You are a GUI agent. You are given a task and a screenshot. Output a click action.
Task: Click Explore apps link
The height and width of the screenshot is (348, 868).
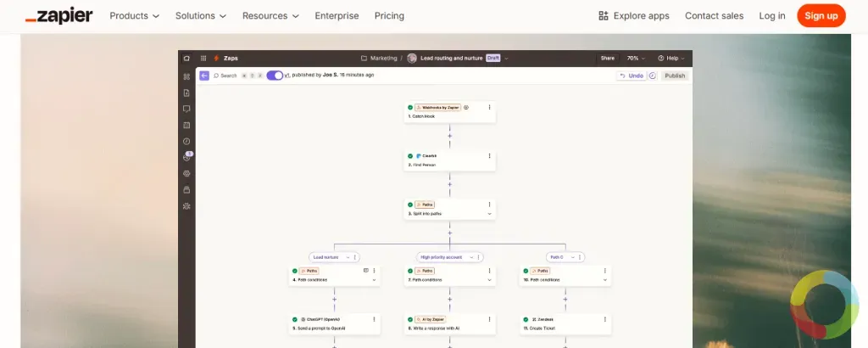[x=634, y=16]
